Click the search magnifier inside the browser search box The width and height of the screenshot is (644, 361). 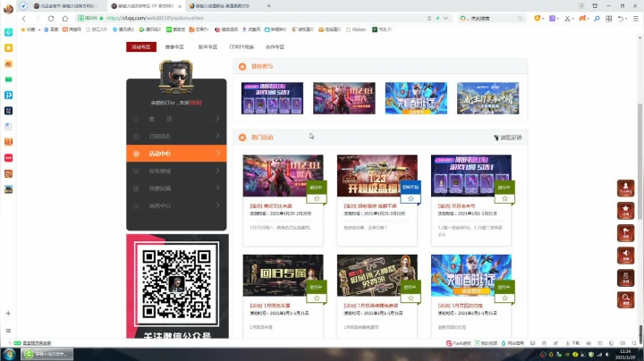coord(520,19)
